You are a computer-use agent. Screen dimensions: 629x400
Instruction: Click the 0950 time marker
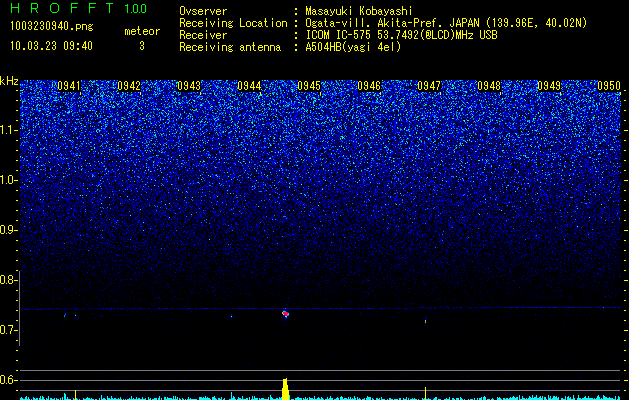(x=609, y=86)
